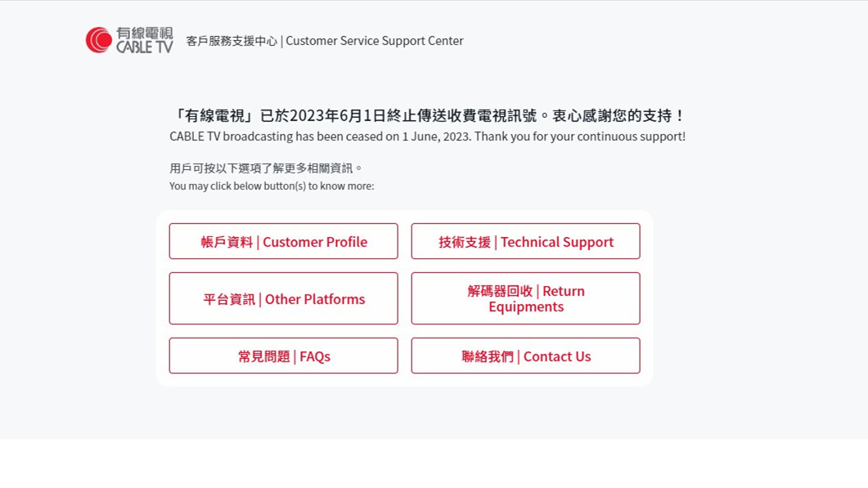Click the CABLE TV logo wordmark
868x488 pixels.
[145, 47]
